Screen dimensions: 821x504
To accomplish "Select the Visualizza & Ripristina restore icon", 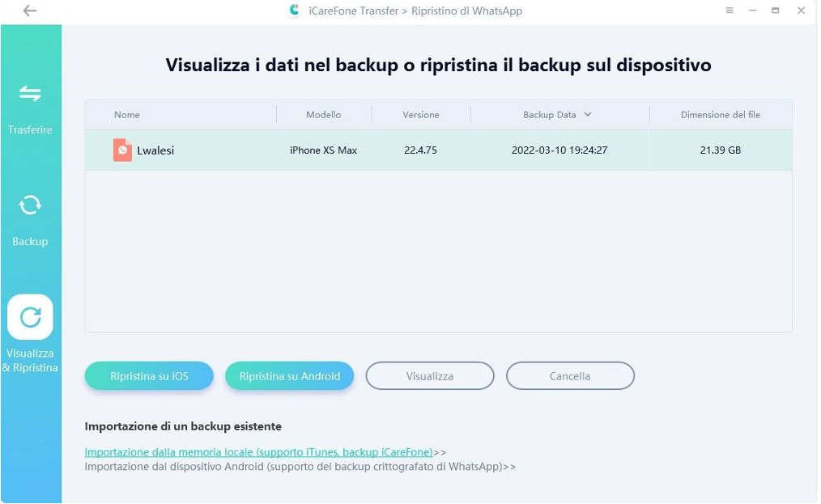I will click(x=31, y=317).
